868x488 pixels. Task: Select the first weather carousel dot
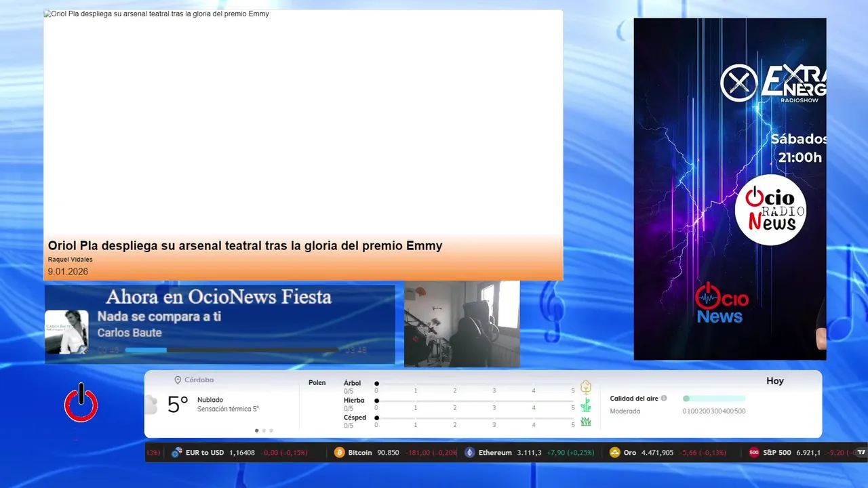(256, 430)
